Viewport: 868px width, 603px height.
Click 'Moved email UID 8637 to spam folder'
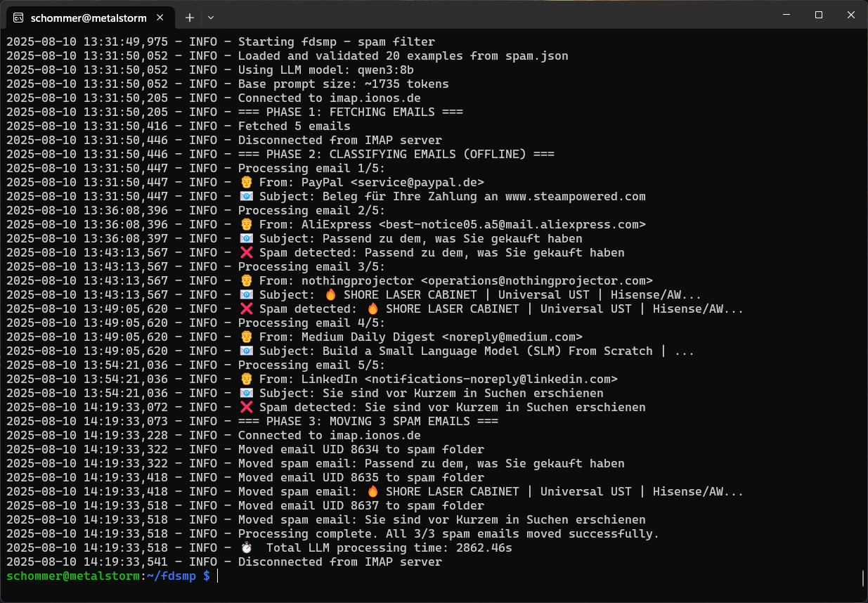[x=361, y=505]
